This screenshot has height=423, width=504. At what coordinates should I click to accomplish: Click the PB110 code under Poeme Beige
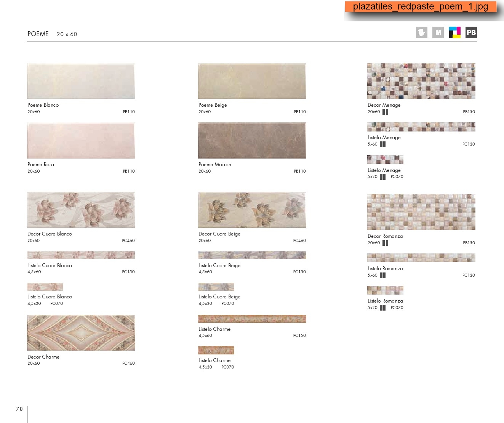click(x=300, y=112)
